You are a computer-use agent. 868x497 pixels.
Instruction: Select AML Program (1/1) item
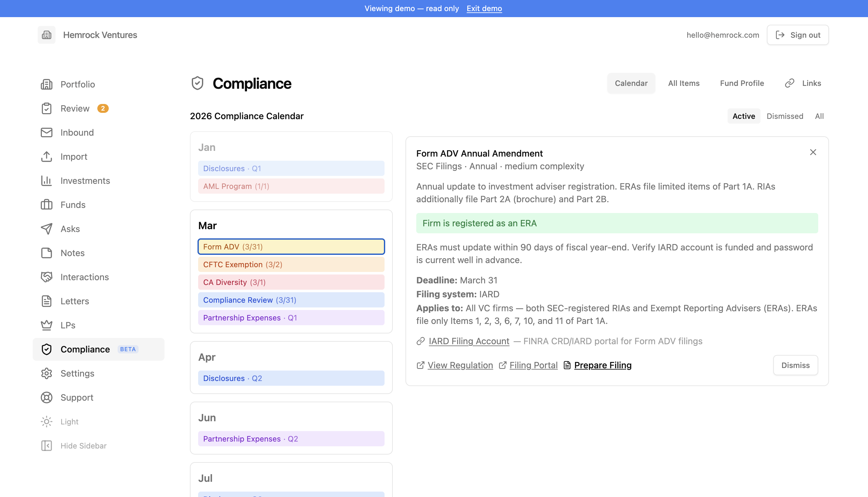coord(291,186)
